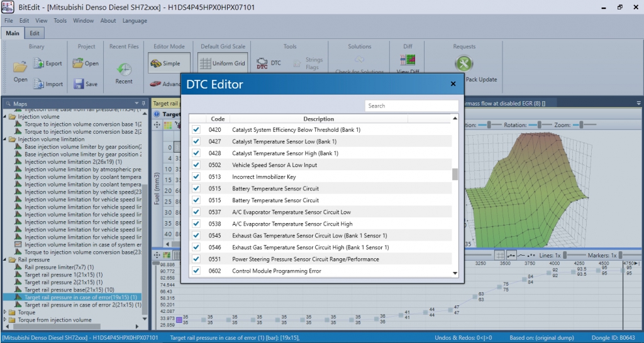Uncheck DTC 0427 Catalyst Temperature Sensor Low
The width and height of the screenshot is (644, 343).
[x=196, y=141]
